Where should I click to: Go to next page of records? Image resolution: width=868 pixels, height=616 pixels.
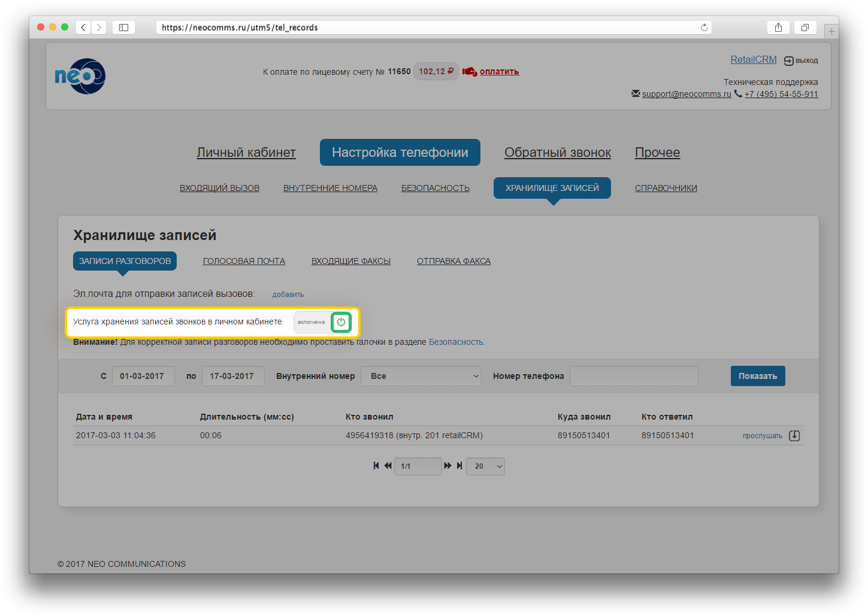447,466
